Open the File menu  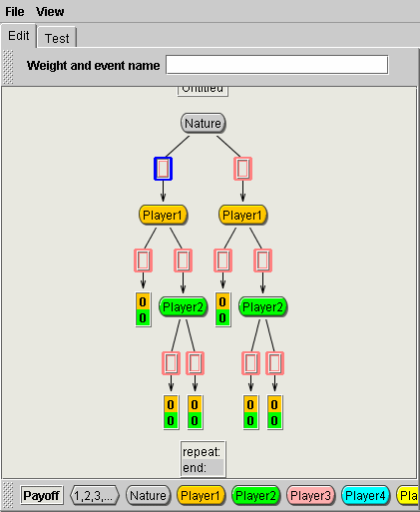coord(15,12)
